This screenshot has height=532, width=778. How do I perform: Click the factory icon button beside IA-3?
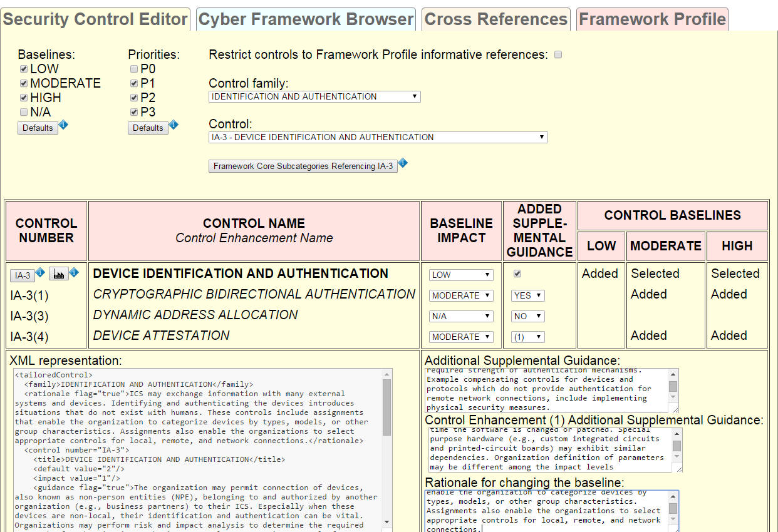tap(58, 274)
